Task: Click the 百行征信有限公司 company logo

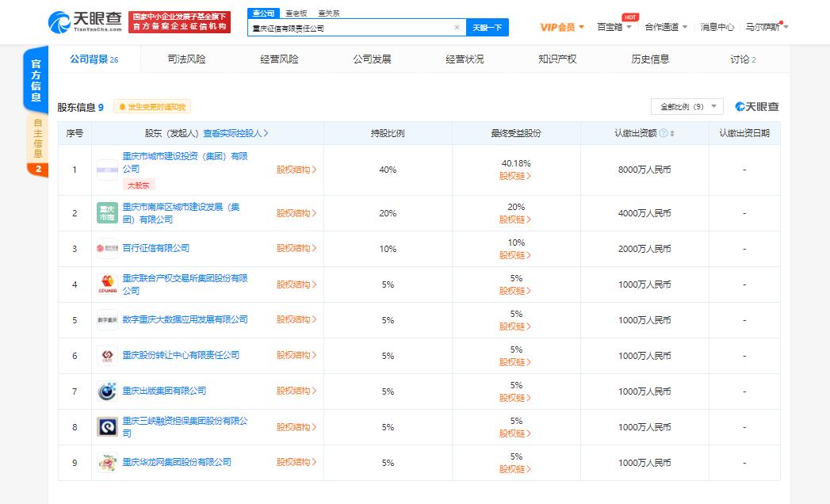Action: pos(106,248)
